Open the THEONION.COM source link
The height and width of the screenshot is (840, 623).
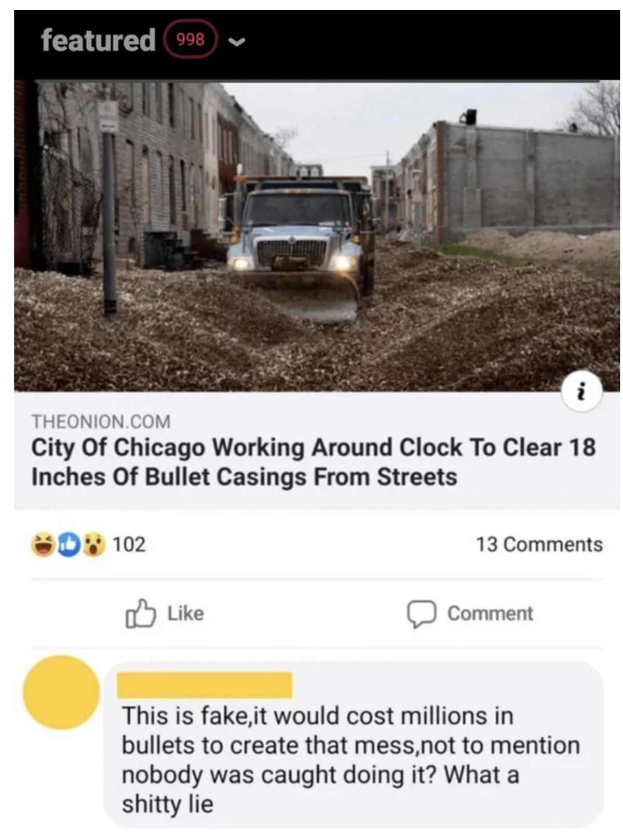[x=101, y=421]
